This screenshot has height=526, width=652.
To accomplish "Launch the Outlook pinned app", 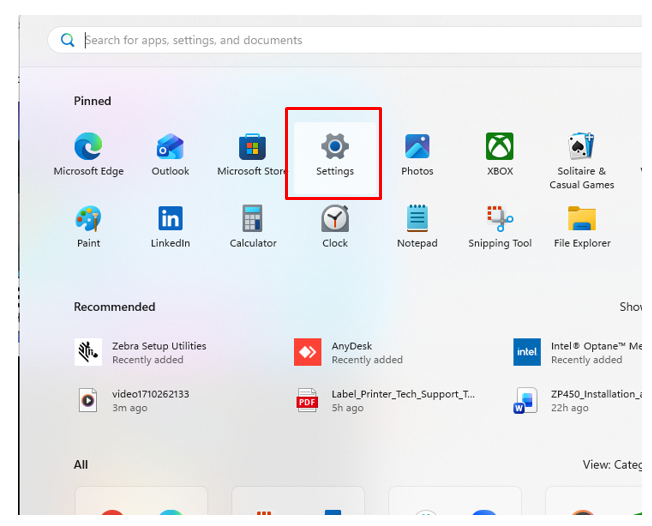I will pyautogui.click(x=170, y=154).
